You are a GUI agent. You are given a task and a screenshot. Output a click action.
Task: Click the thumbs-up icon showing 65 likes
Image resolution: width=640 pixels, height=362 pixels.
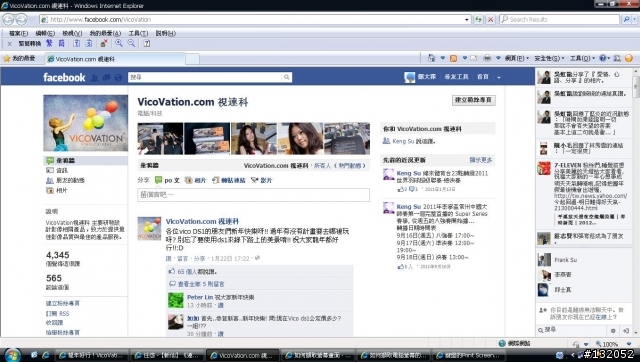coord(171,271)
